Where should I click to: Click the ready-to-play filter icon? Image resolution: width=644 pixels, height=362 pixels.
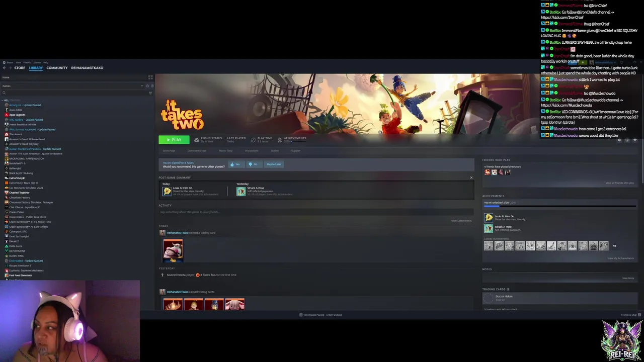[x=152, y=86]
